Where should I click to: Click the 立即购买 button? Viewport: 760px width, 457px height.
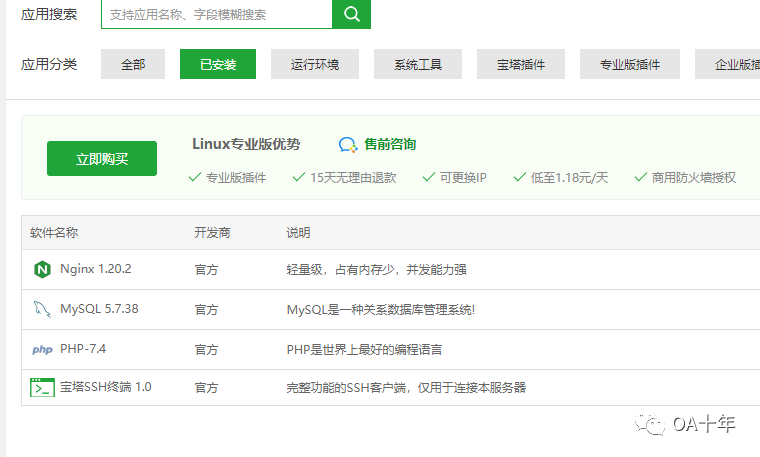point(102,158)
